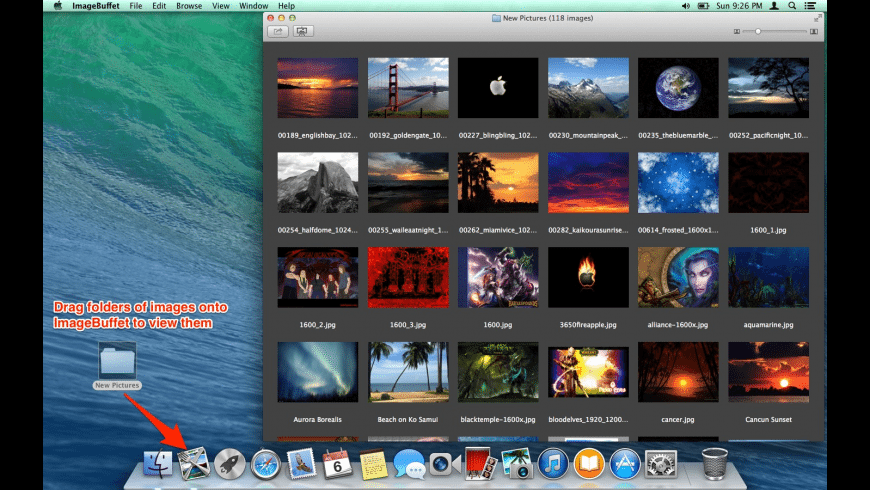Select the aquamarine.jpg underwater thumbnail
Viewport: 870px width, 490px height.
[768, 277]
